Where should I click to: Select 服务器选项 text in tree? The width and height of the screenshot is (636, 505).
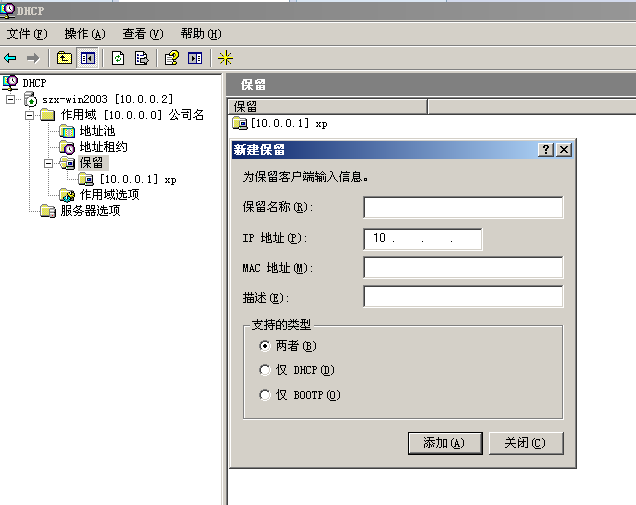point(90,211)
